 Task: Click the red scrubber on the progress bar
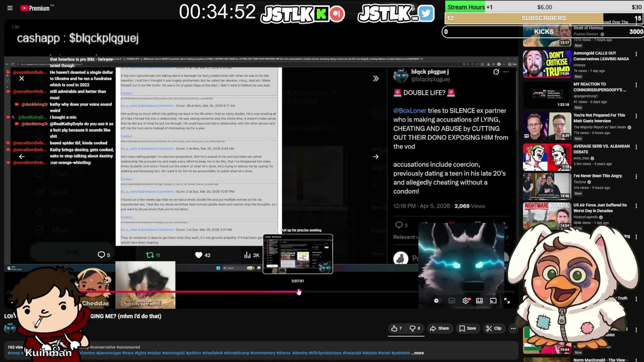(299, 291)
